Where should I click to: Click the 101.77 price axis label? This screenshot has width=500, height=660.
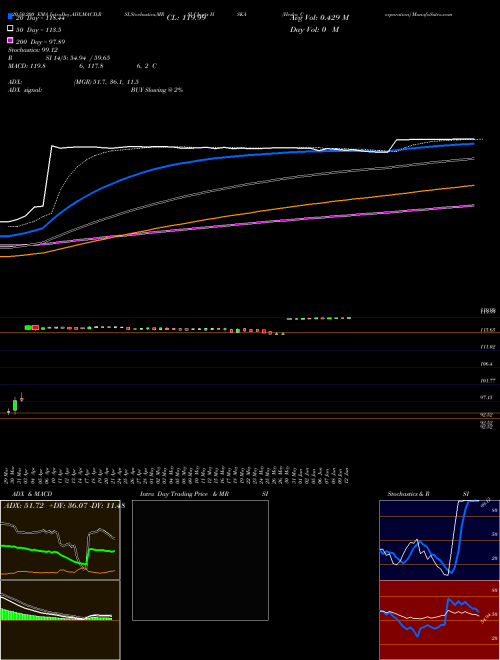click(488, 381)
